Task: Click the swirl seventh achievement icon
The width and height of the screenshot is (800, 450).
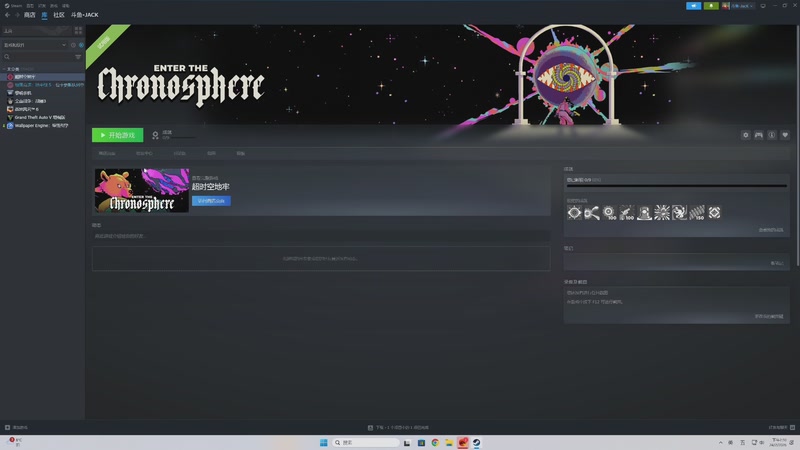Action: tap(679, 213)
